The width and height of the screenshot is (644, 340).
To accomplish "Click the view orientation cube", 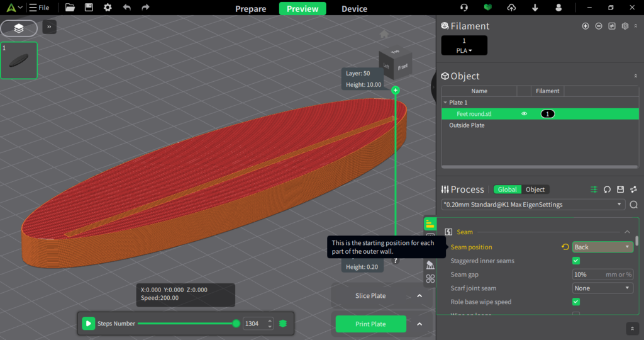I will coord(395,64).
